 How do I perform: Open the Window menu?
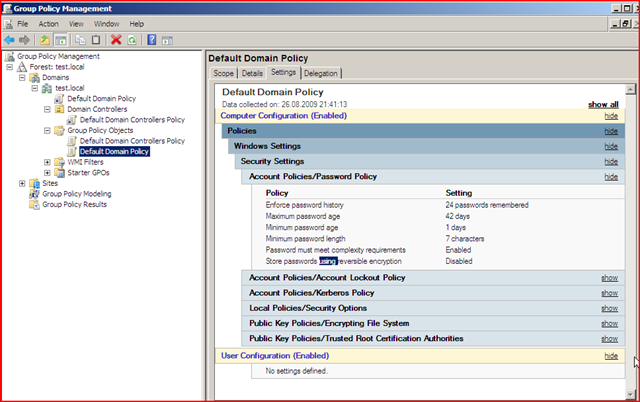[107, 24]
